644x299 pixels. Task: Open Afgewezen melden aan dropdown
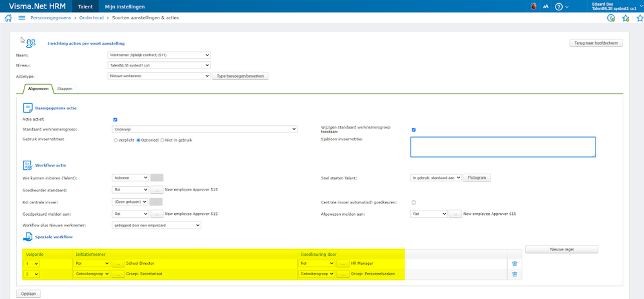tap(428, 214)
